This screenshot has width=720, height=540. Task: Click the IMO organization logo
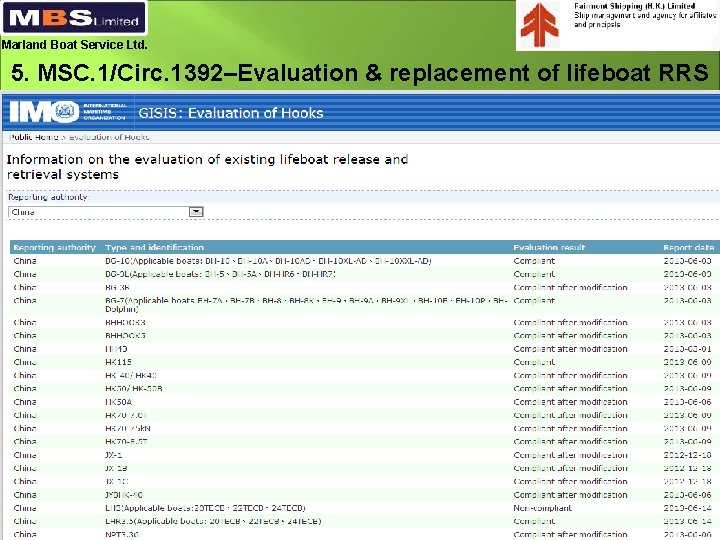coord(68,112)
